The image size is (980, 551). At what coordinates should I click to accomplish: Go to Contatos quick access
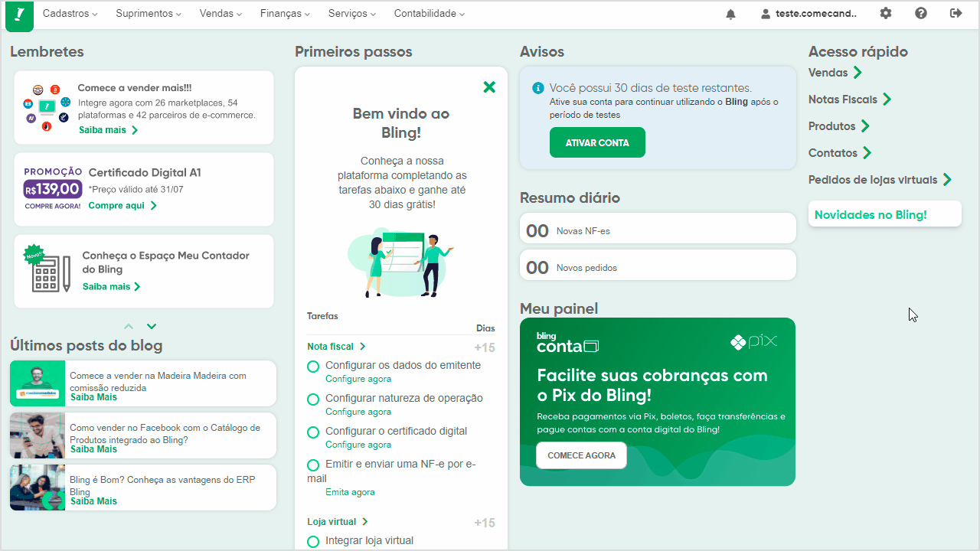point(840,153)
